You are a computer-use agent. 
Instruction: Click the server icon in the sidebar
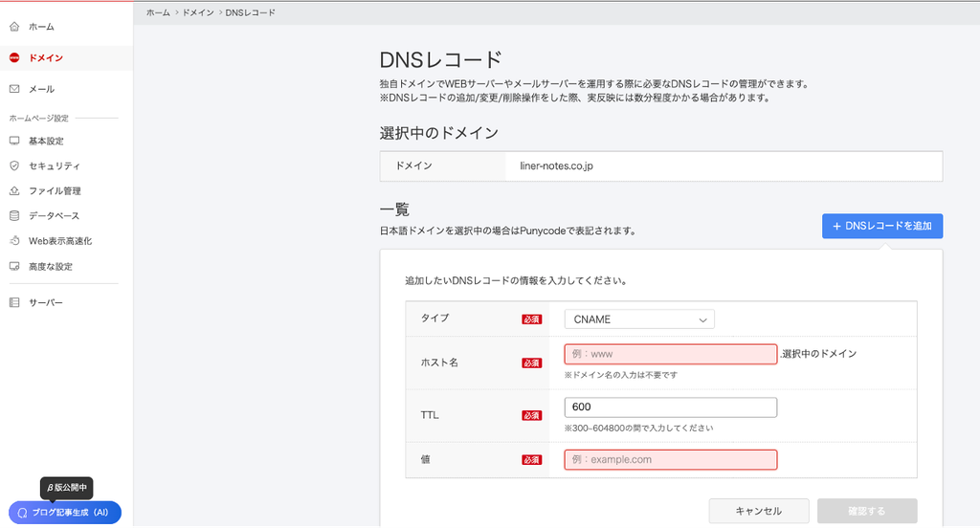(x=14, y=302)
